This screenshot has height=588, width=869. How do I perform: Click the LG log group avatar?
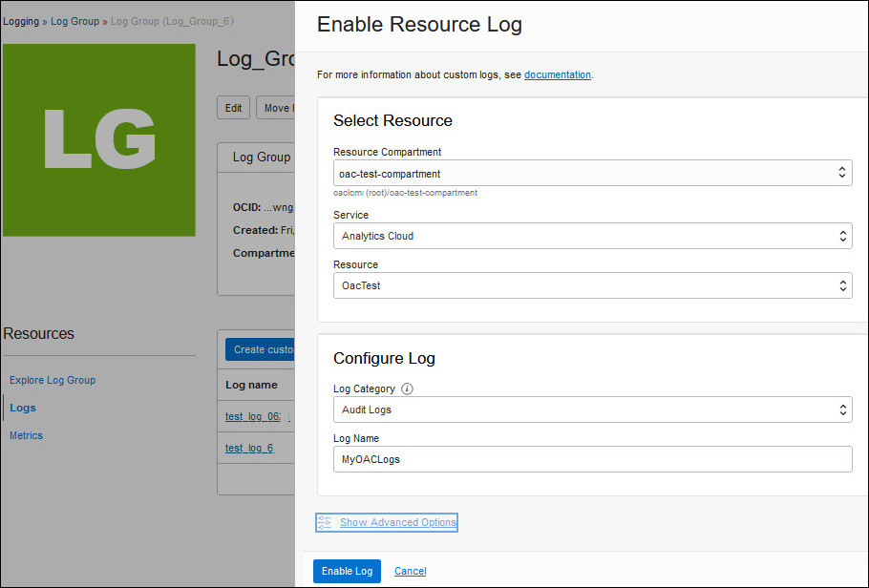(x=99, y=138)
